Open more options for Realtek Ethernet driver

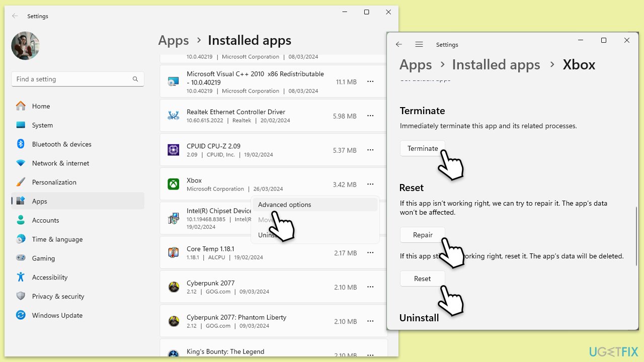370,116
